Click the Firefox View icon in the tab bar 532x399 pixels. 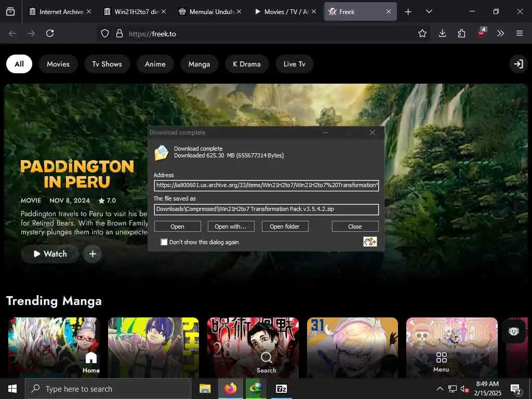[x=10, y=11]
